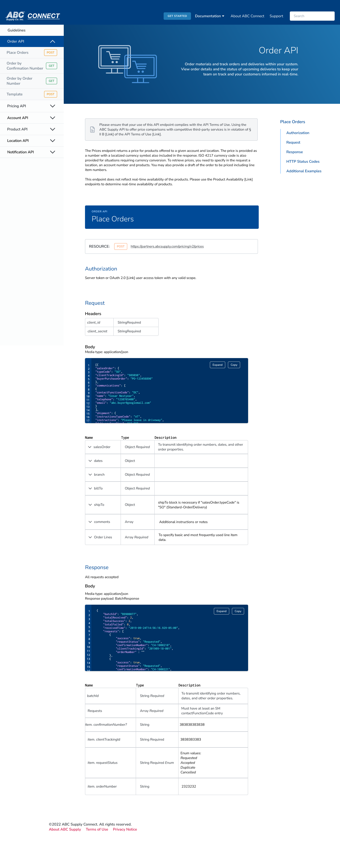Expand the dates row chevron
The width and height of the screenshot is (340, 868).
point(90,461)
